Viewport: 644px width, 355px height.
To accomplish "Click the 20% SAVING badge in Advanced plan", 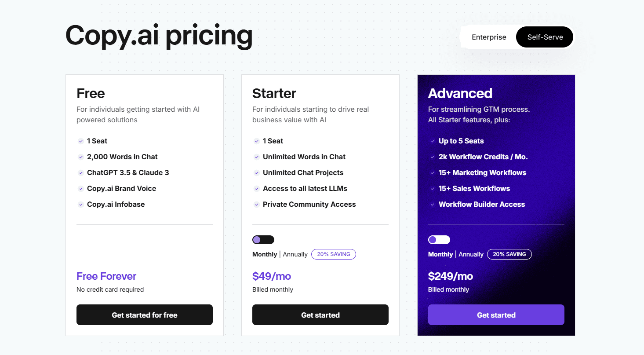I will 509,254.
